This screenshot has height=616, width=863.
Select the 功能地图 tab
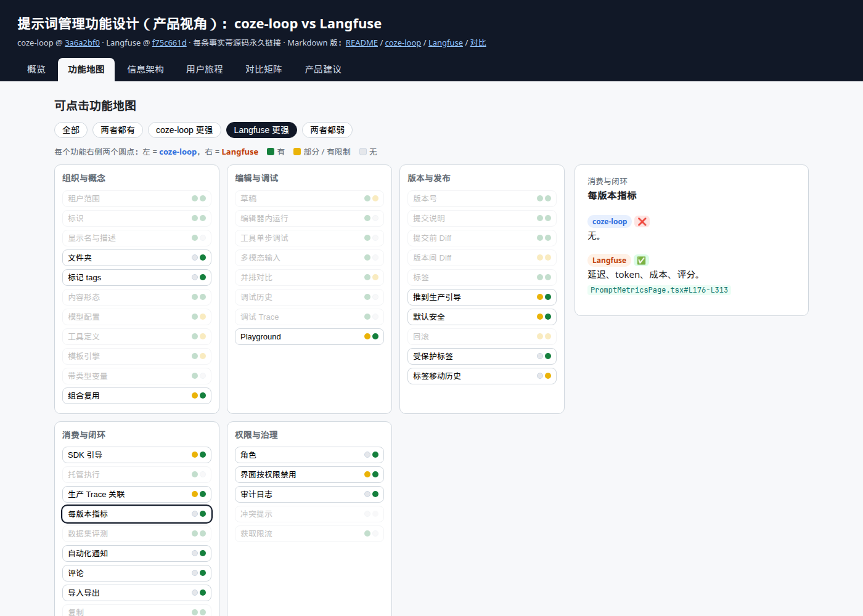[x=86, y=70]
